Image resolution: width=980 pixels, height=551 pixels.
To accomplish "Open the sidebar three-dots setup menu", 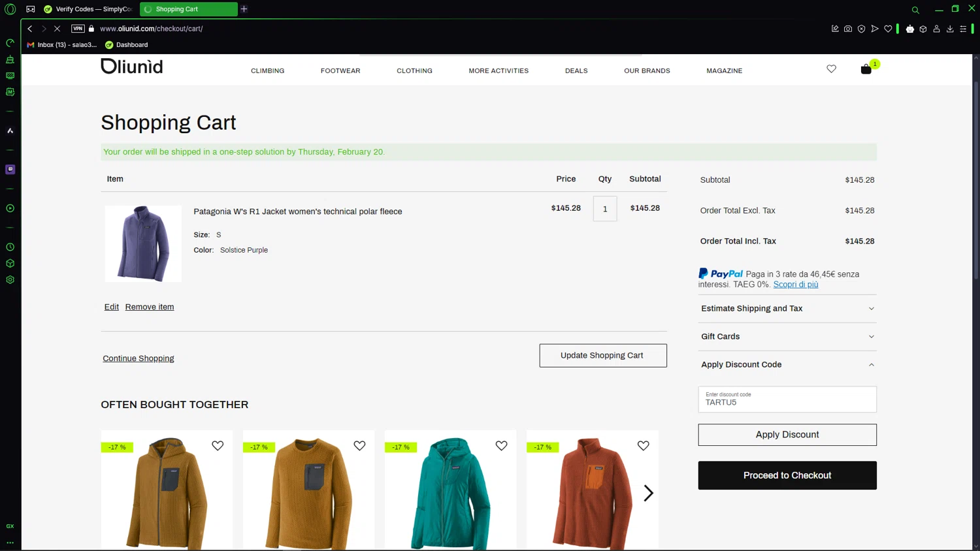I will click(10, 542).
